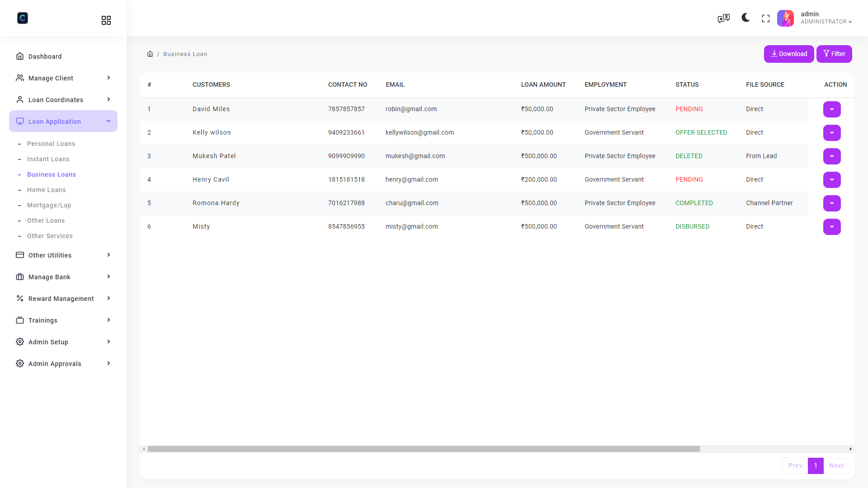Go to the Next page
Viewport: 868px width, 488px height.
[836, 465]
